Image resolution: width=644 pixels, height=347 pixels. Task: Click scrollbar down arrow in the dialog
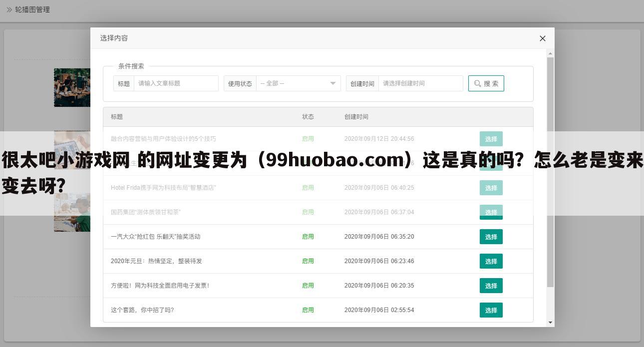[x=551, y=323]
